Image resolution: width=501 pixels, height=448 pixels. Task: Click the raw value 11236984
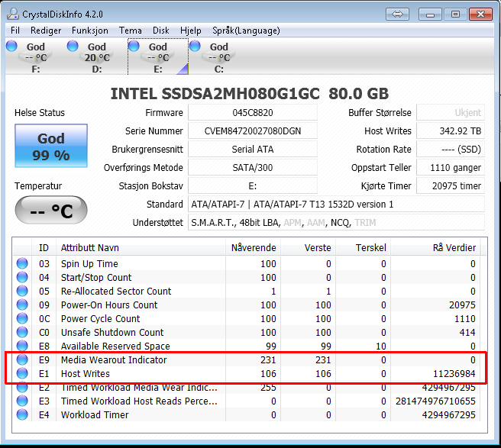click(454, 374)
